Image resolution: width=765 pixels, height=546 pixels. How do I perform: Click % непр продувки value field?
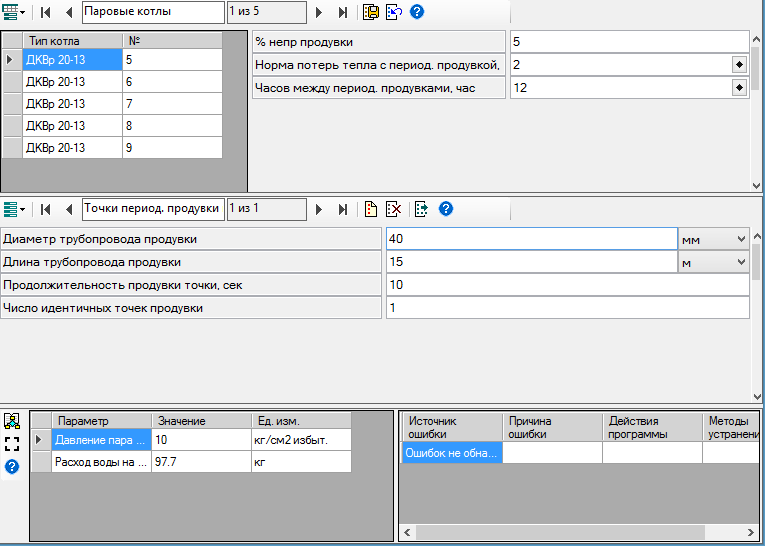[x=628, y=42]
